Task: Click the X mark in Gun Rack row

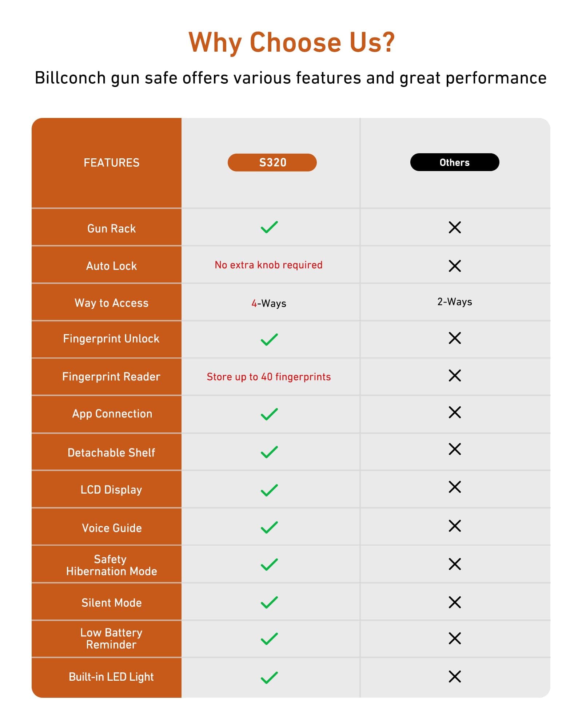Action: pos(455,227)
